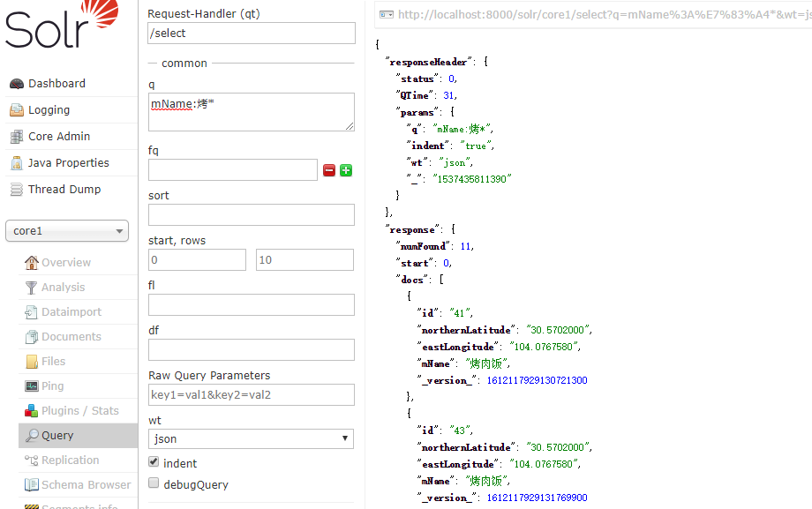Image resolution: width=812 pixels, height=509 pixels.
Task: Enable the debugQuery checkbox
Action: (154, 483)
